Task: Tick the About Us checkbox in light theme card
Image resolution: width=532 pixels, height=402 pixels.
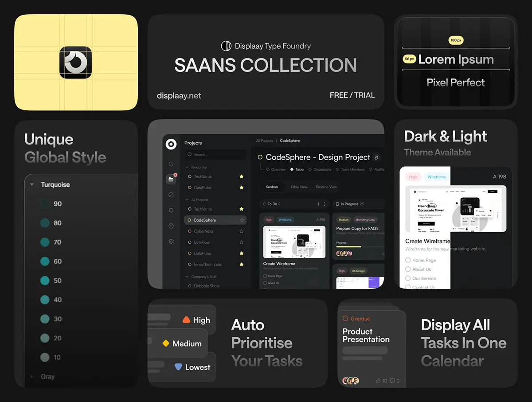Action: (x=408, y=269)
